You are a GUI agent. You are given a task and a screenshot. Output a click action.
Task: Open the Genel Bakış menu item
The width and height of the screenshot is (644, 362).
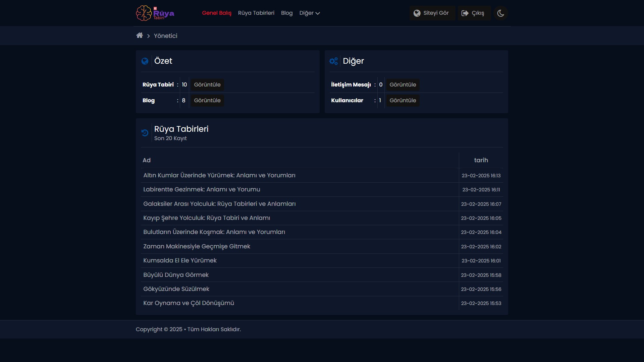(217, 13)
